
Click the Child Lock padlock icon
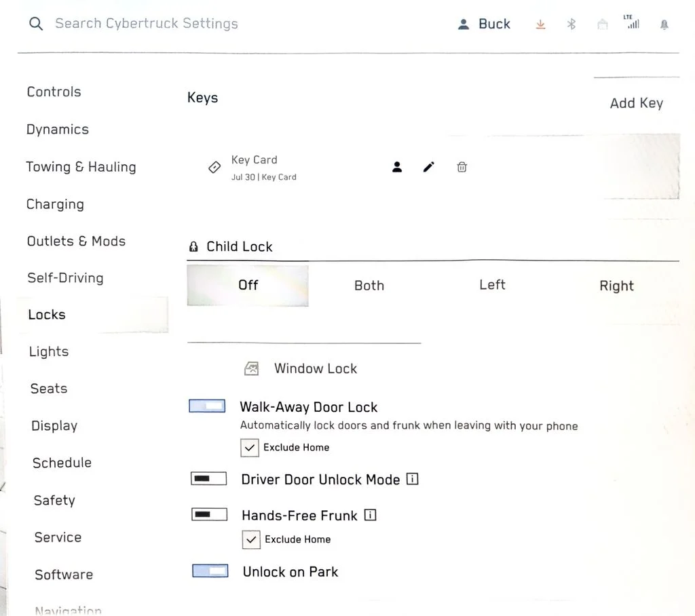click(193, 247)
